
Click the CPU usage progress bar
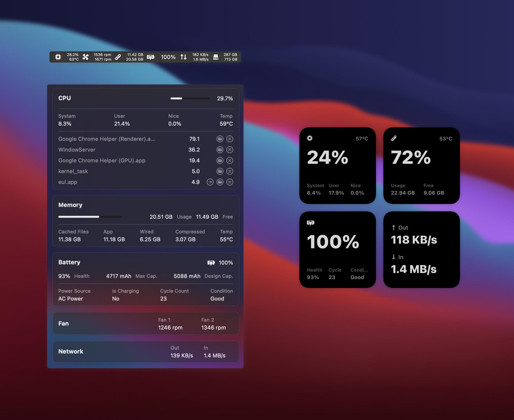point(190,98)
